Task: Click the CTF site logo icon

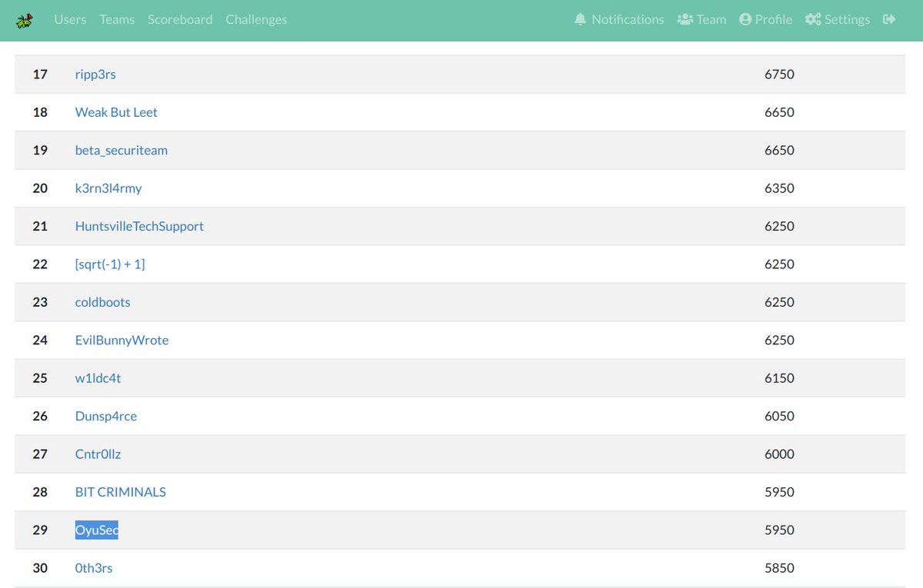Action: (25, 20)
